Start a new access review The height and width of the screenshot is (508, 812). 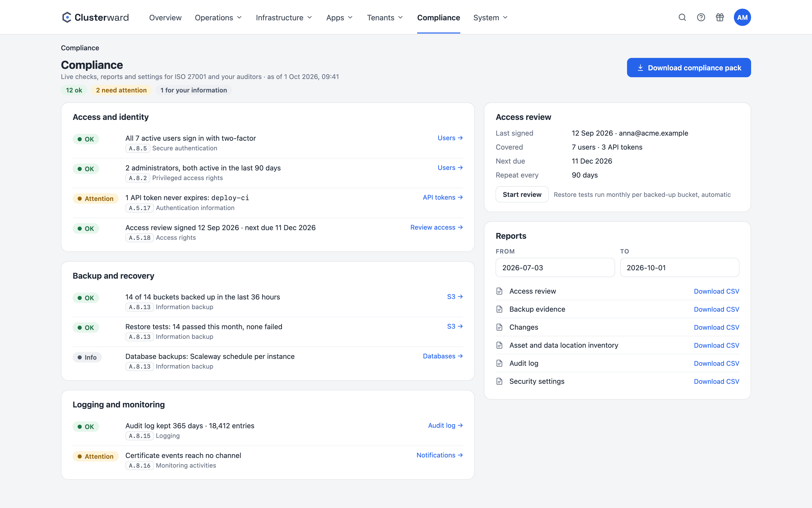coord(522,195)
